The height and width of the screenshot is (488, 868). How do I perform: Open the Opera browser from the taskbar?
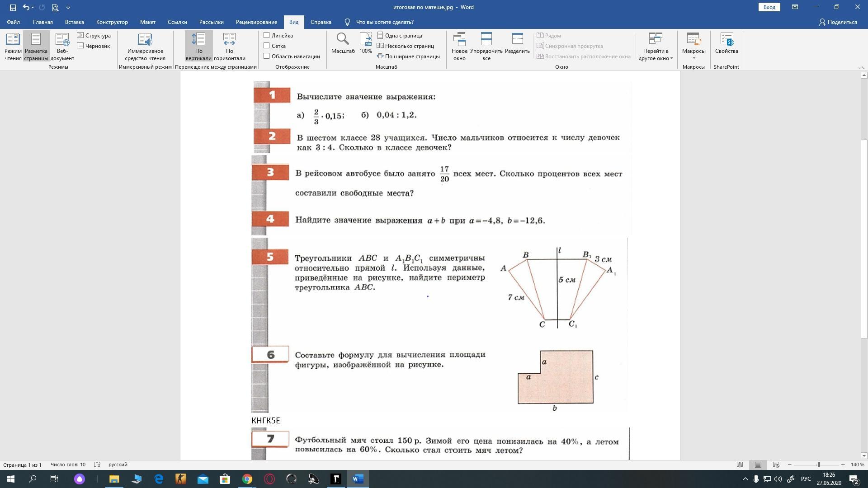(269, 479)
